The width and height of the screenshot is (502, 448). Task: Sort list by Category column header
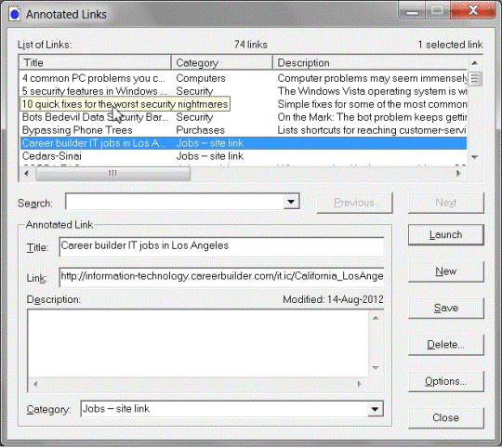click(x=222, y=62)
